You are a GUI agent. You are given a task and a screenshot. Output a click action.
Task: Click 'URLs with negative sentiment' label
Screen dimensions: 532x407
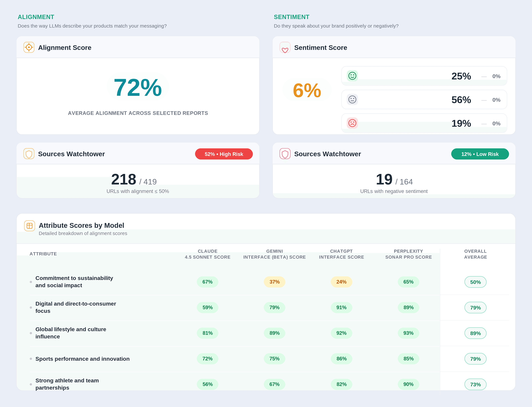(394, 191)
